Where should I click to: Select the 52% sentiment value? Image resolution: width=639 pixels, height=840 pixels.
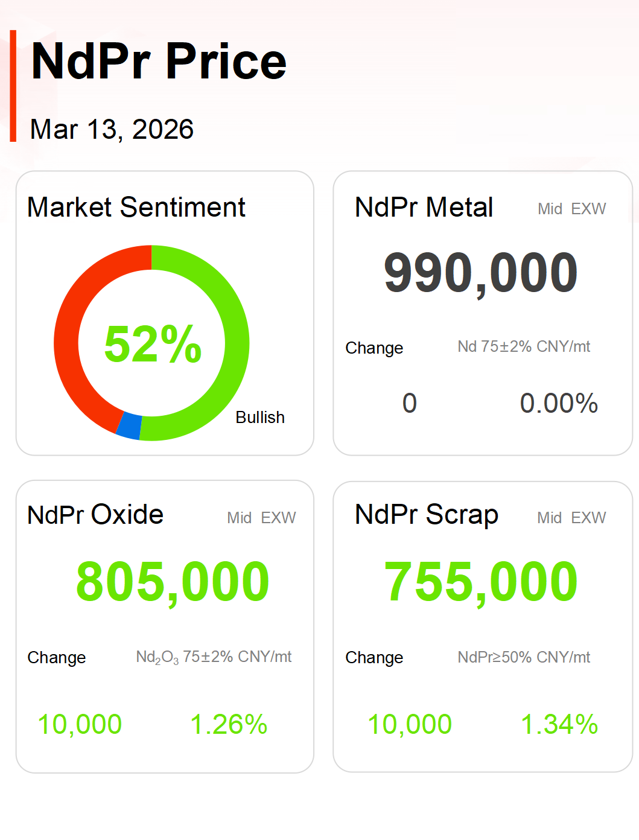coord(153,344)
